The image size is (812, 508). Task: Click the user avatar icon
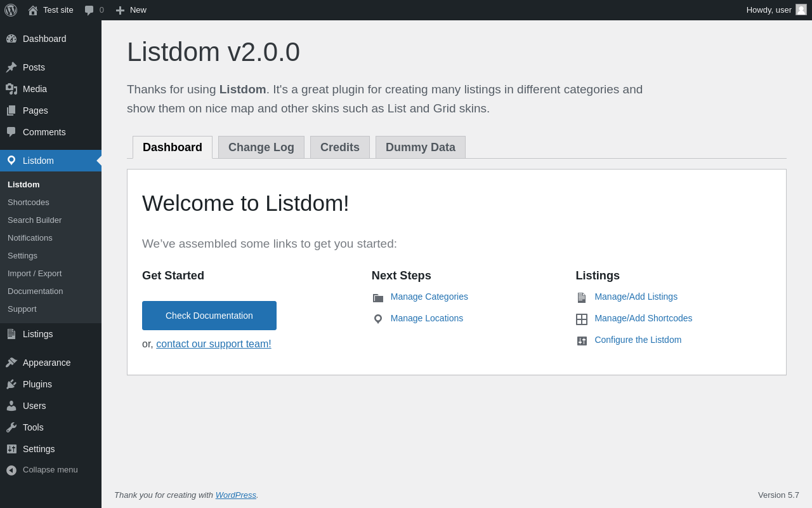[x=801, y=10]
